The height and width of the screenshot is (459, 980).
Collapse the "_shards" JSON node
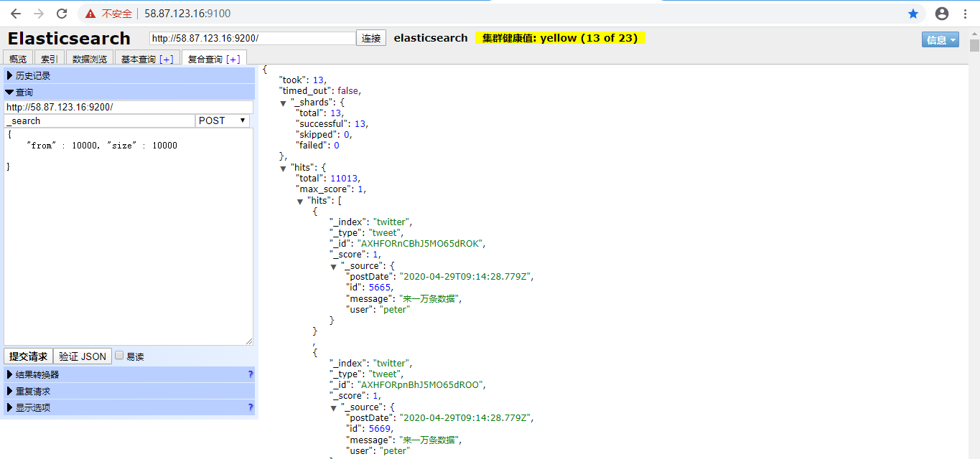[x=284, y=103]
